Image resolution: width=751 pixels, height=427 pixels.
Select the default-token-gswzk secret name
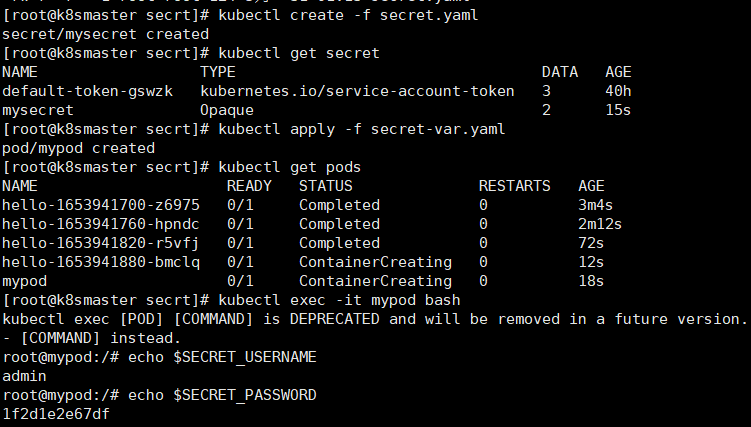pos(88,91)
